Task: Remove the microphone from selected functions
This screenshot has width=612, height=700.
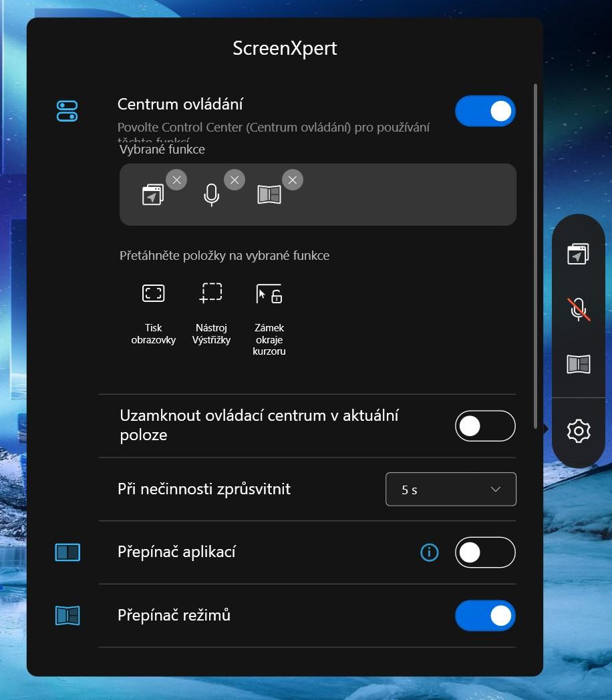Action: 235,180
